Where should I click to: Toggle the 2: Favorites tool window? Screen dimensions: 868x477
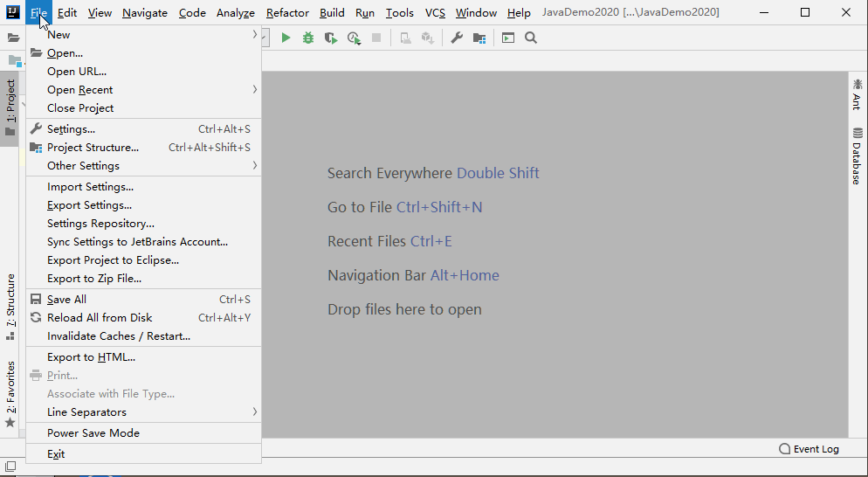[x=10, y=394]
